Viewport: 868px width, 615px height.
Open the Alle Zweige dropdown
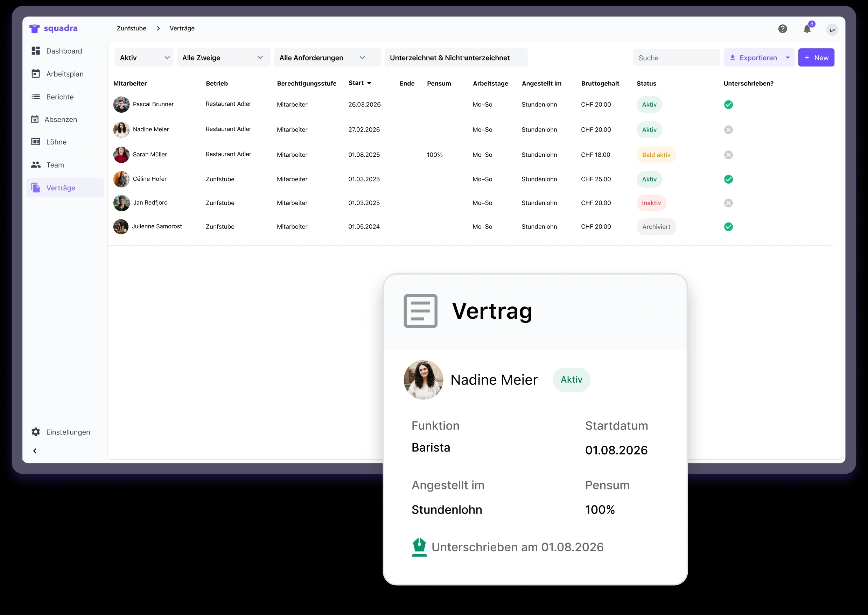(x=223, y=58)
